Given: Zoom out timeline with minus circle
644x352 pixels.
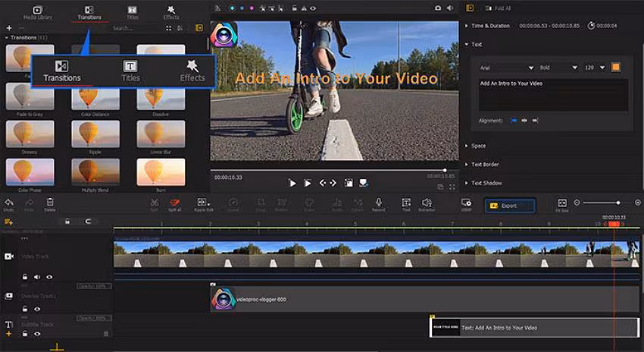Looking at the screenshot, I should pos(577,203).
